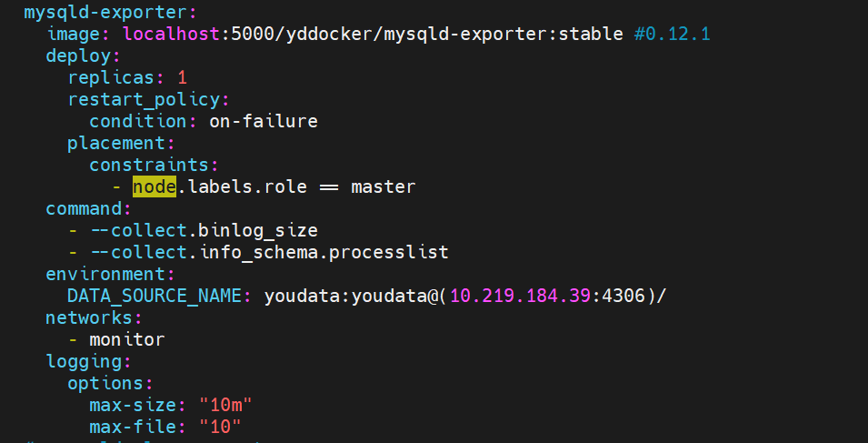Click the word master in constraint
This screenshot has height=443, width=868.
(x=383, y=186)
